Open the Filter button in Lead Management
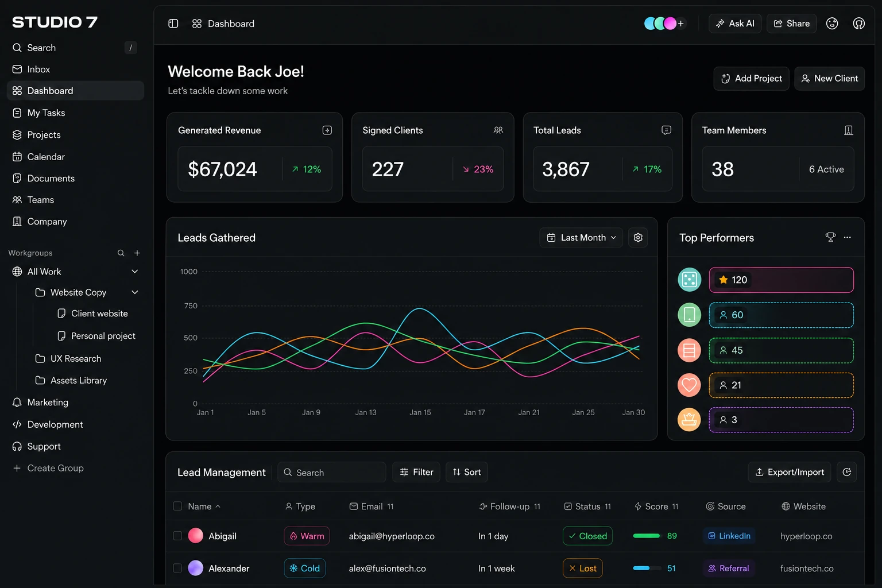Viewport: 882px width, 588px height. [x=416, y=472]
